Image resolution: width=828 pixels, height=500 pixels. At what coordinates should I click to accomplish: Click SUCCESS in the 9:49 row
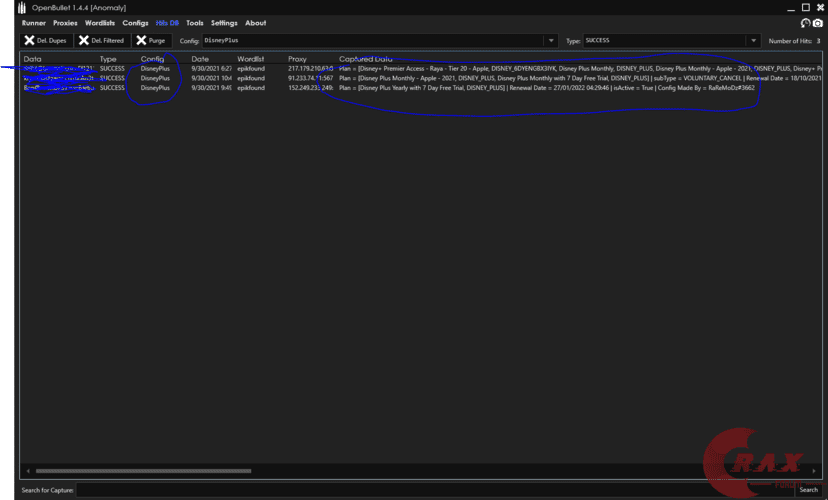coord(112,88)
